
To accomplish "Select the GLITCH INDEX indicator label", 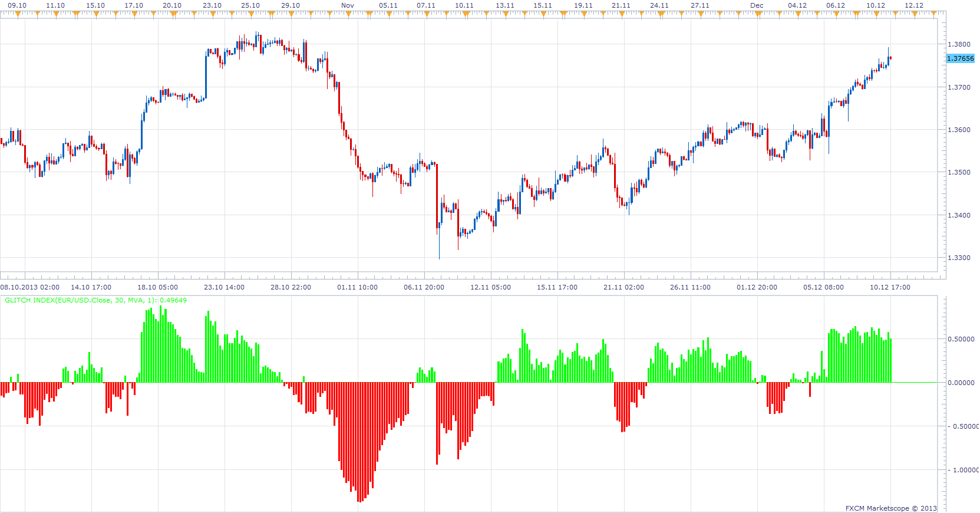I will coord(95,300).
